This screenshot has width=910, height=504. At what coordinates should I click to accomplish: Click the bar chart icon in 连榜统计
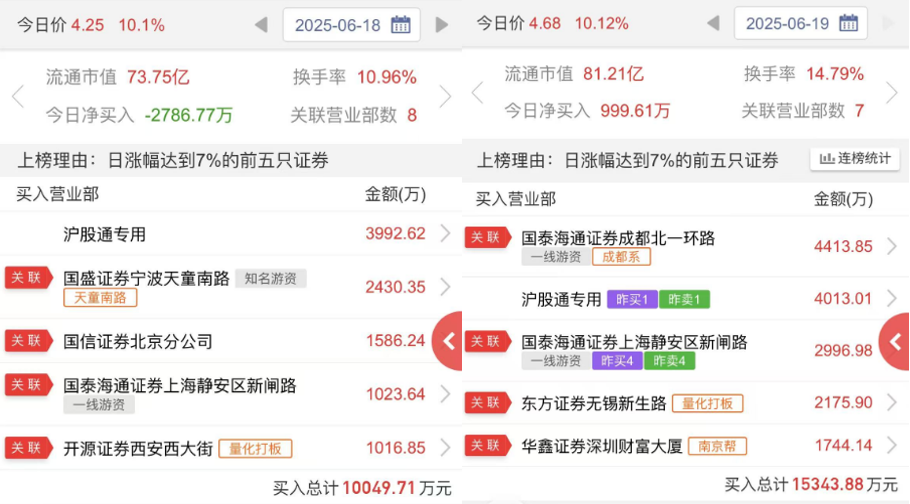[827, 159]
